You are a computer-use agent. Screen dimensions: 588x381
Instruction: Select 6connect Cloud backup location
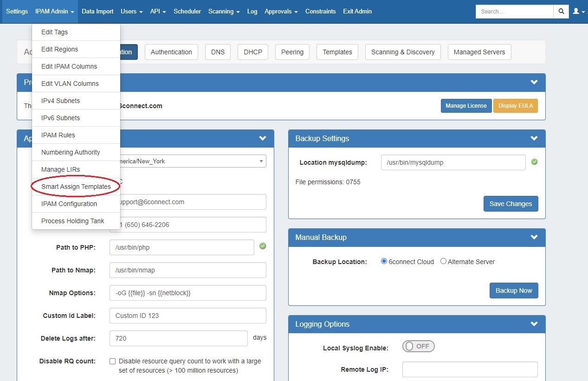point(384,261)
